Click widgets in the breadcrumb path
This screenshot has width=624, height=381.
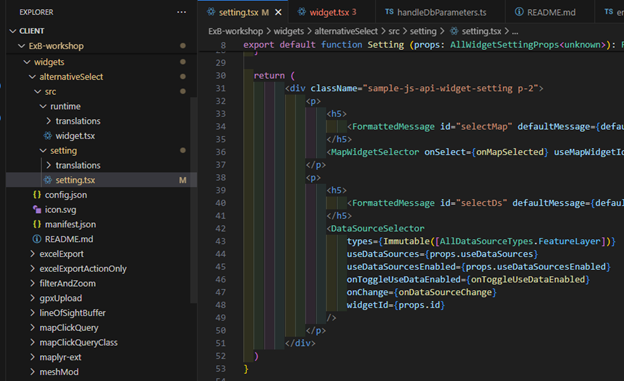point(289,31)
